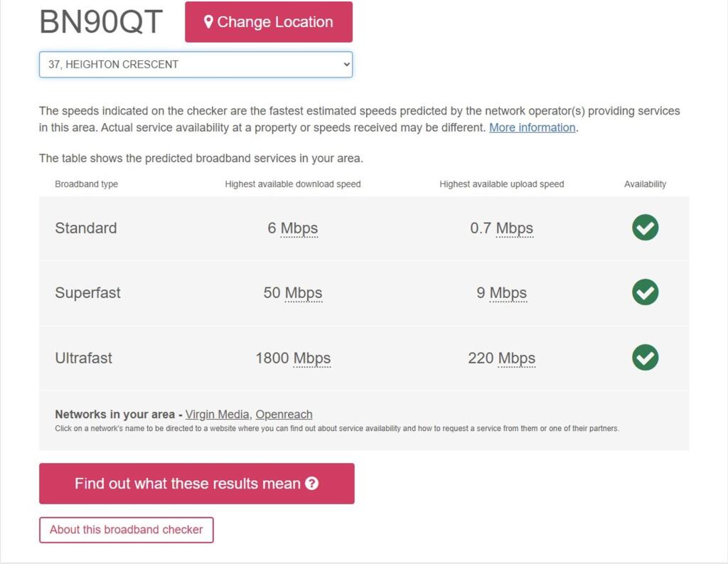Open the Virgin Media network link
The height and width of the screenshot is (564, 728).
(x=217, y=415)
